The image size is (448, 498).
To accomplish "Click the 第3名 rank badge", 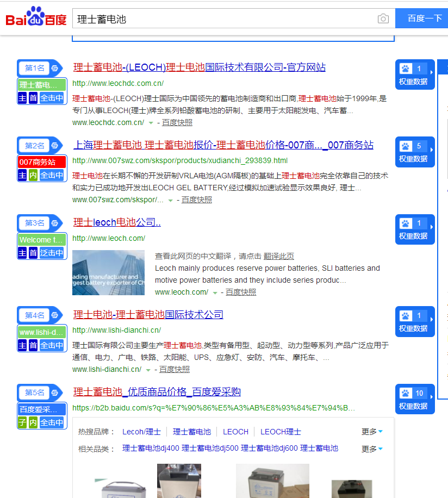I will pos(34,223).
